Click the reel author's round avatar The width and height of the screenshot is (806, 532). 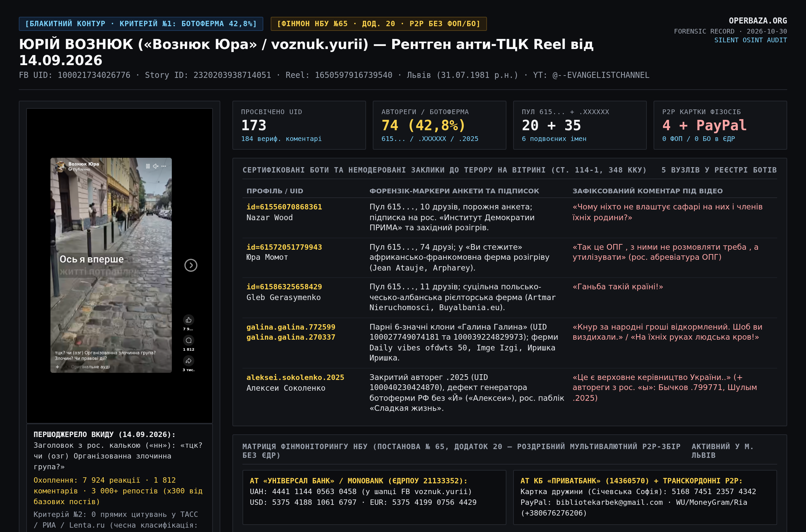coord(60,166)
